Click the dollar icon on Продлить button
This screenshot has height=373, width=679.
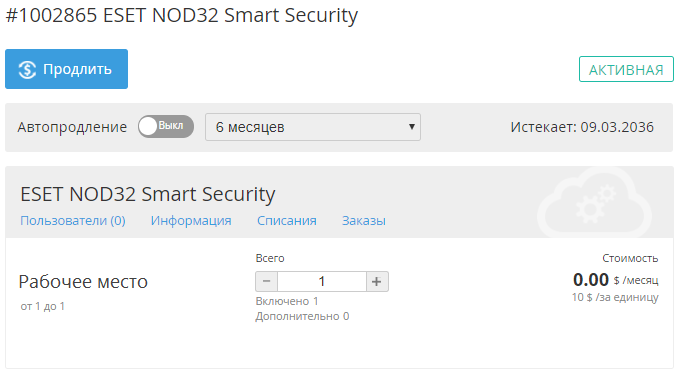coord(27,69)
